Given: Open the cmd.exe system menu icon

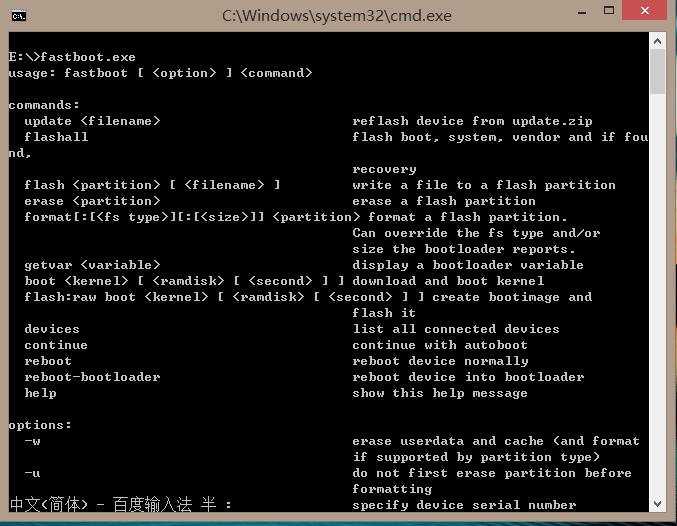Looking at the screenshot, I should tap(18, 15).
